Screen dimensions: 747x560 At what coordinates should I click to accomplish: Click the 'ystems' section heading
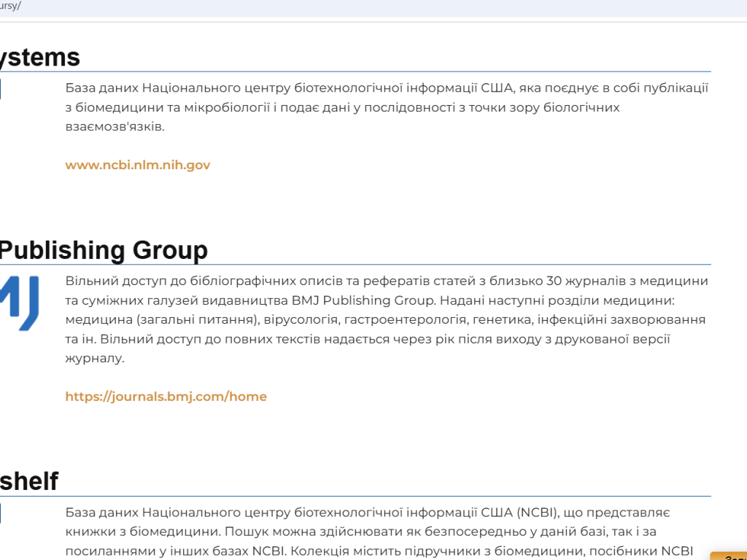coord(40,57)
